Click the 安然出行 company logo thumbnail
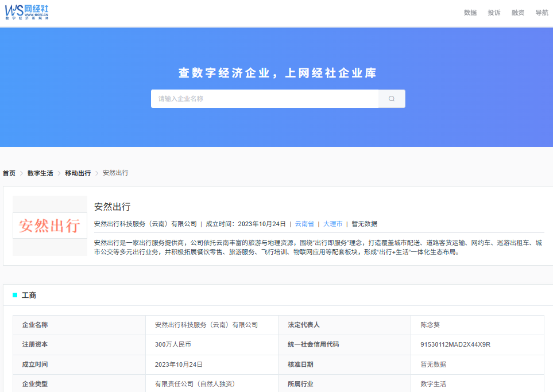The image size is (553, 392). pos(50,226)
